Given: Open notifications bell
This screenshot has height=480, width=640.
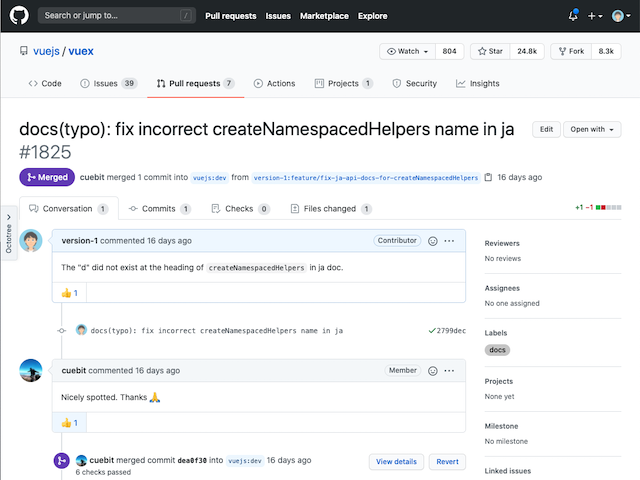Looking at the screenshot, I should (573, 16).
